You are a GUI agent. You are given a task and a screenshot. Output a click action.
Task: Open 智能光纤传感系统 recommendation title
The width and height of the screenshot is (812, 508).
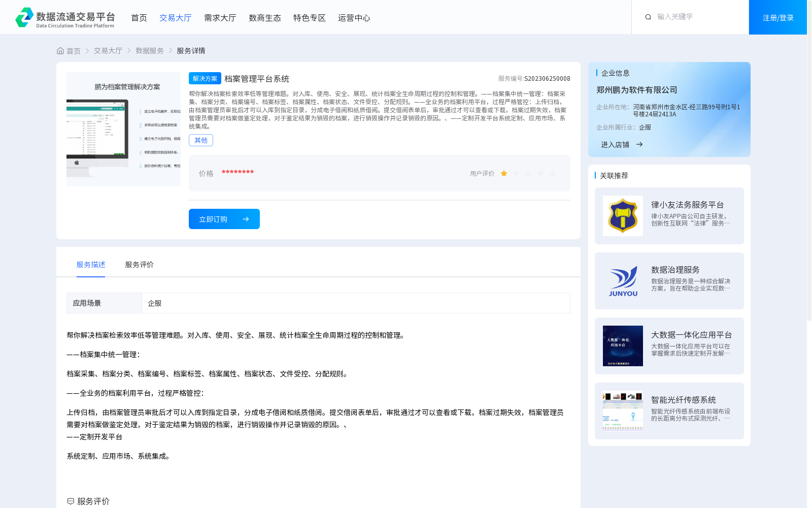pyautogui.click(x=684, y=400)
